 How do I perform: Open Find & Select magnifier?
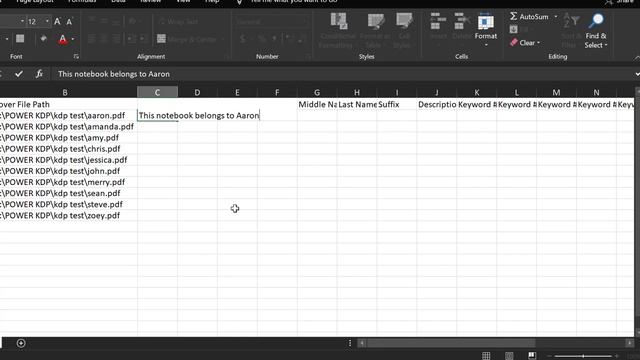tap(596, 31)
